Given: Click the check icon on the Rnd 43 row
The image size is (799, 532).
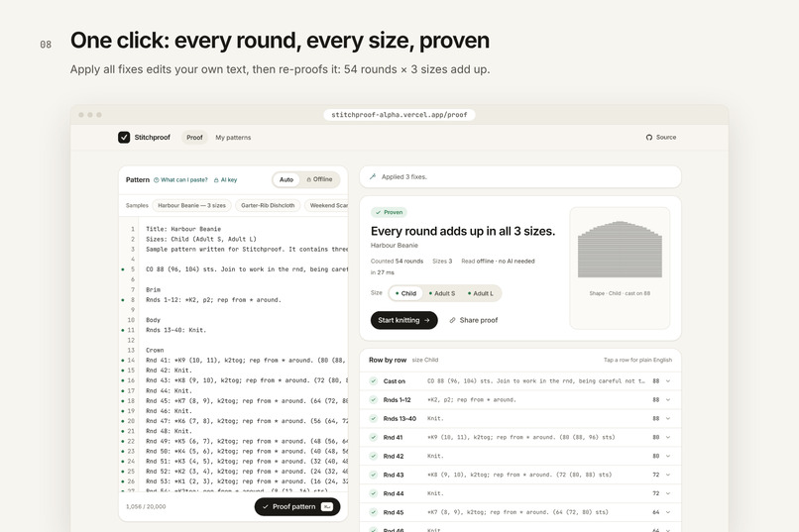Looking at the screenshot, I should (373, 475).
